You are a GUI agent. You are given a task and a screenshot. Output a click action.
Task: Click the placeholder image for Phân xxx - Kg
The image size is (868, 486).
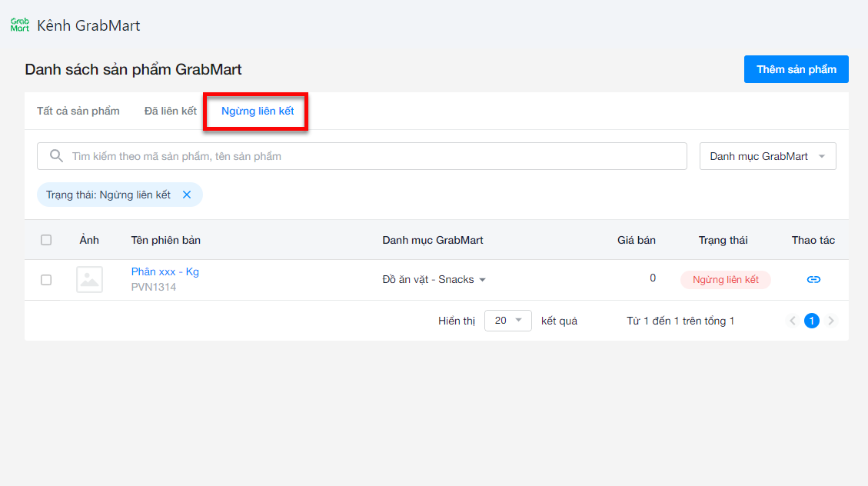pyautogui.click(x=89, y=280)
